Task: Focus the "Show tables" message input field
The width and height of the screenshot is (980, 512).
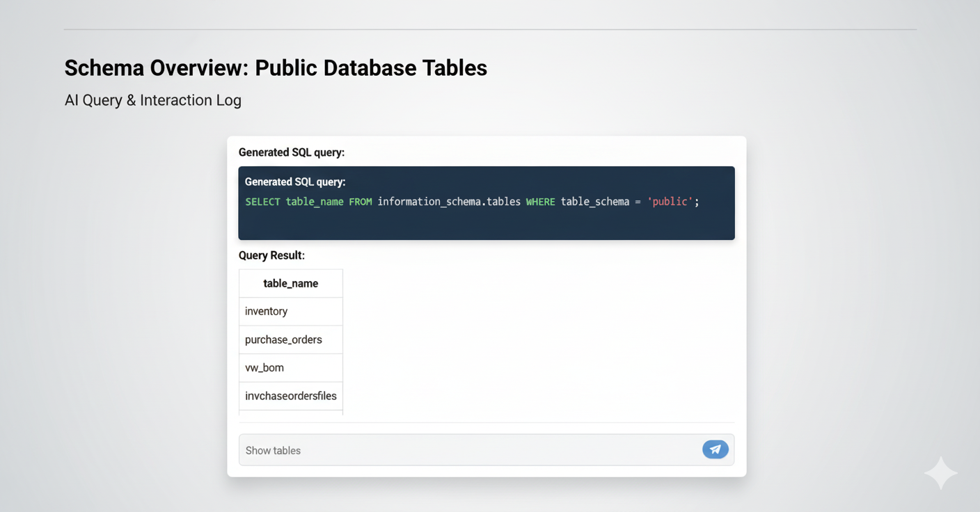Action: 466,450
